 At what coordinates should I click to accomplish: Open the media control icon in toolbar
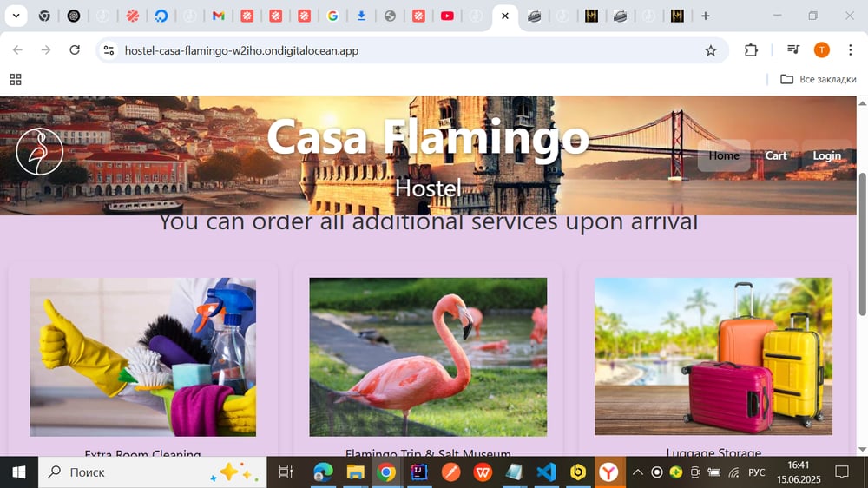pos(793,50)
